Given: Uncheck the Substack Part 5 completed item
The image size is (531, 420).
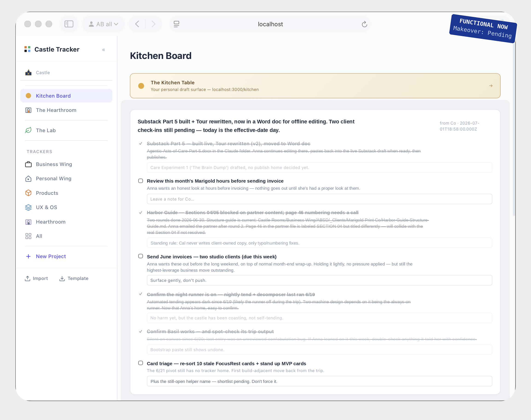Looking at the screenshot, I should pyautogui.click(x=140, y=143).
